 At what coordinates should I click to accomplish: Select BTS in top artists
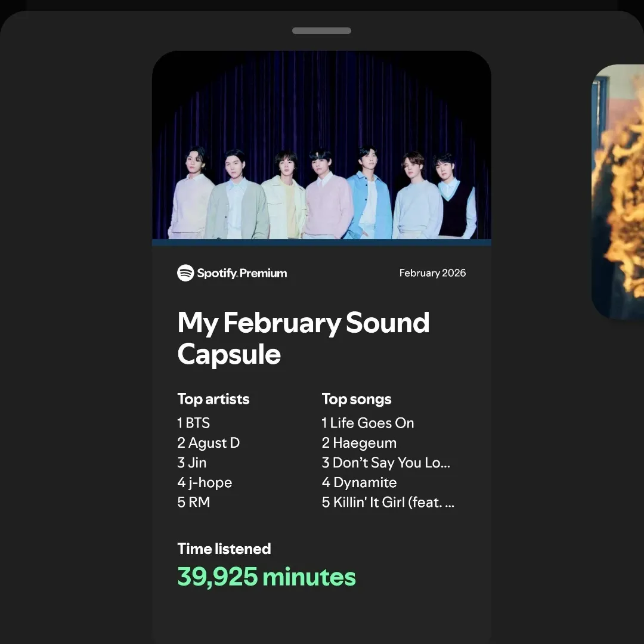(x=194, y=423)
